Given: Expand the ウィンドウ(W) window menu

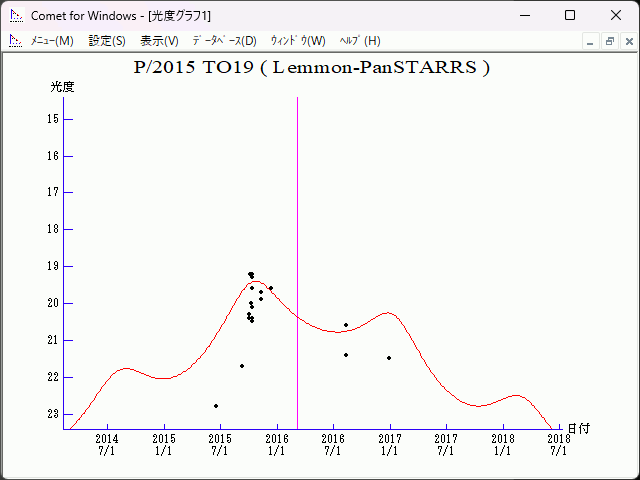Looking at the screenshot, I should point(298,41).
